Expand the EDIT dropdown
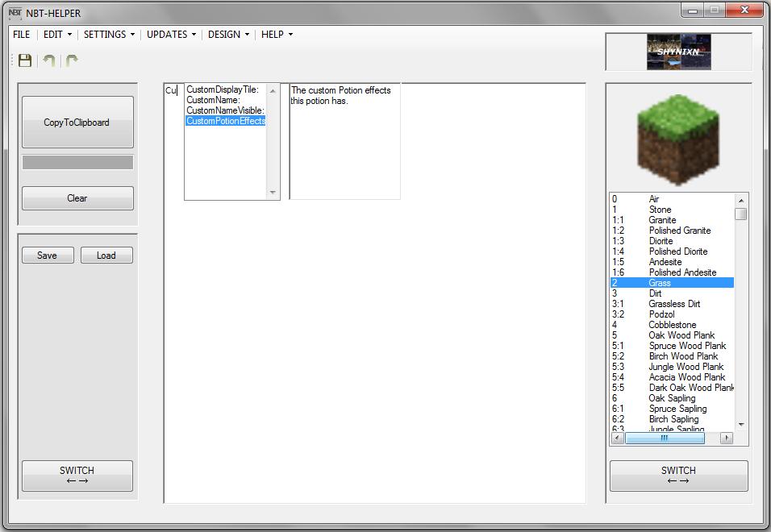 (x=57, y=35)
